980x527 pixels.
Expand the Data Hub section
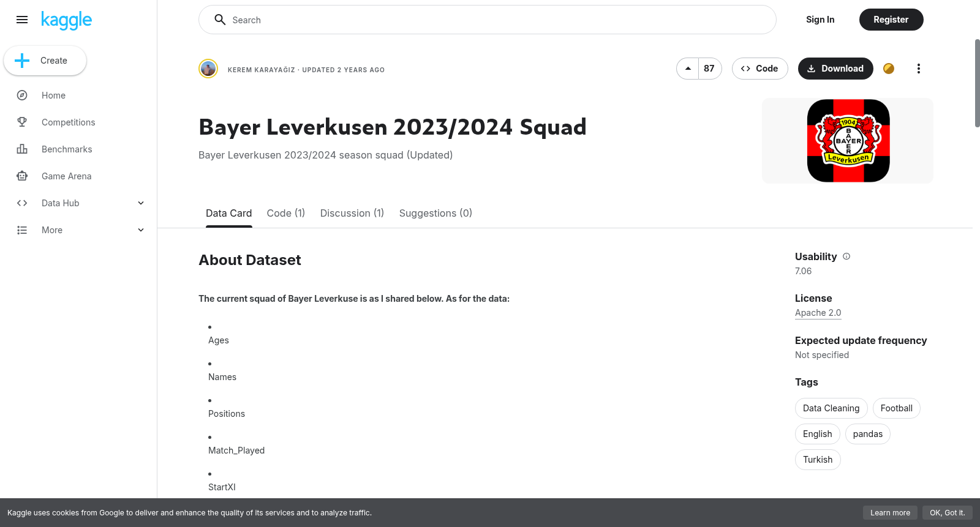click(141, 203)
